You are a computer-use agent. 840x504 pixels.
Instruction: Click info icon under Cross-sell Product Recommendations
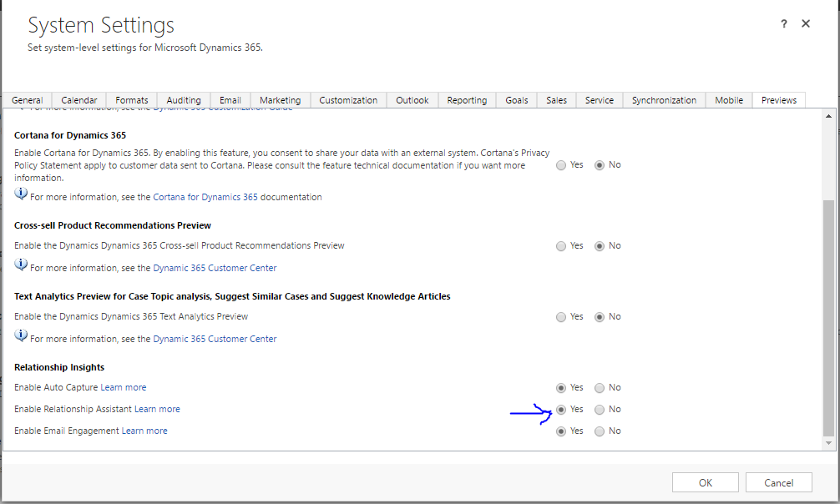pyautogui.click(x=21, y=264)
